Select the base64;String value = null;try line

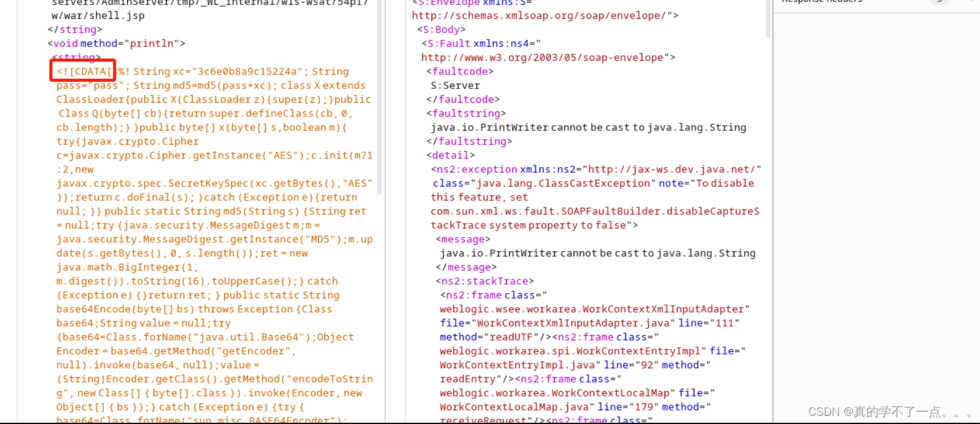click(x=143, y=323)
